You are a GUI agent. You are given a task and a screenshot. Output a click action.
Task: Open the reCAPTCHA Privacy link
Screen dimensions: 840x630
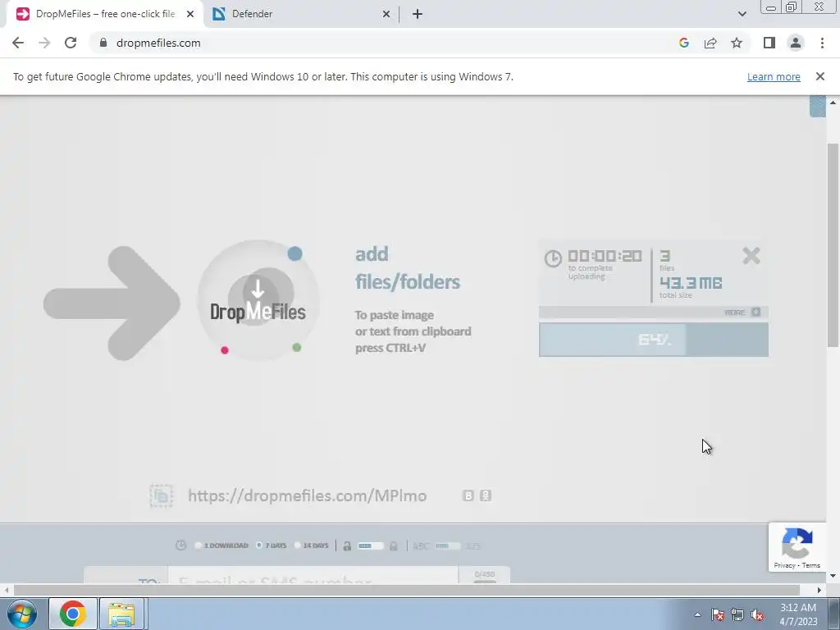(x=784, y=565)
